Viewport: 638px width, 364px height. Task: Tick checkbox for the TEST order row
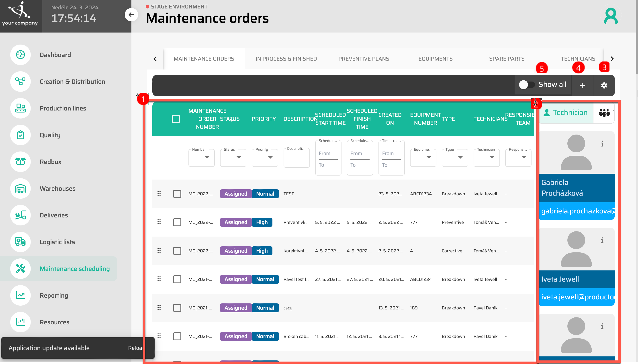[x=177, y=194]
